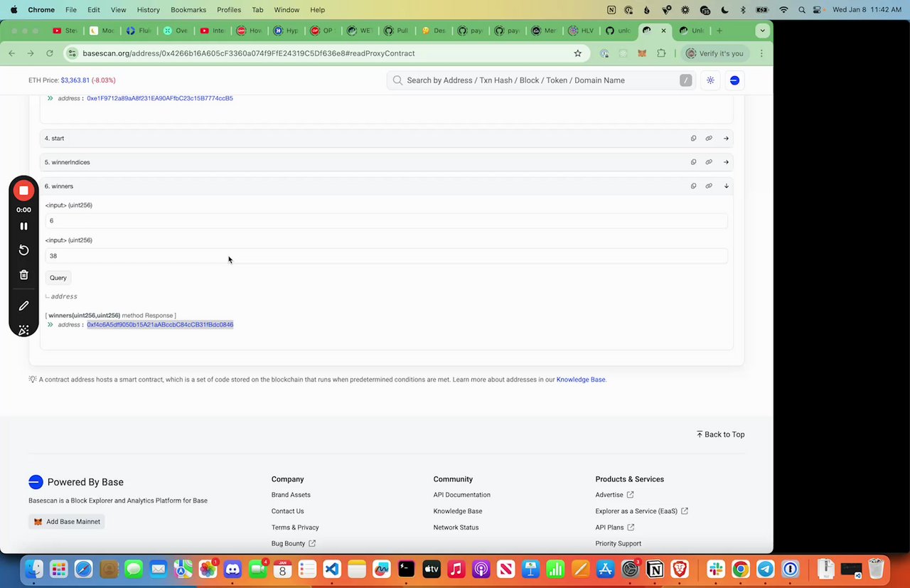Open Notion from the Dock
910x588 pixels.
tap(655, 569)
